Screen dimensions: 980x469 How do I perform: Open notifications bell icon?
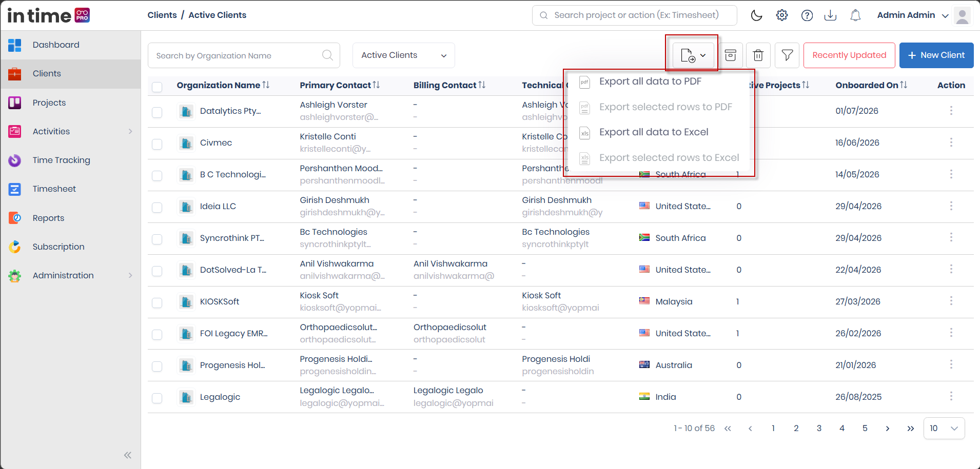point(855,15)
